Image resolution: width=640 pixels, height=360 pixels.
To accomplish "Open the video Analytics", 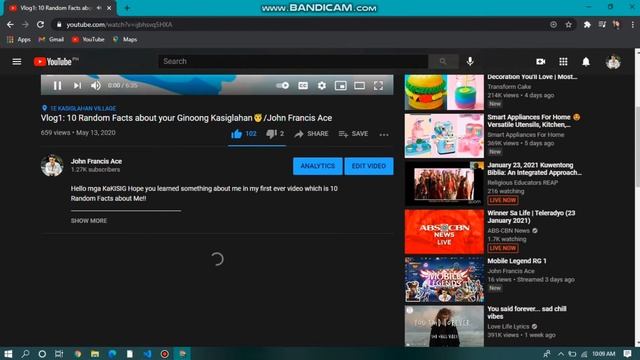I will pos(318,166).
